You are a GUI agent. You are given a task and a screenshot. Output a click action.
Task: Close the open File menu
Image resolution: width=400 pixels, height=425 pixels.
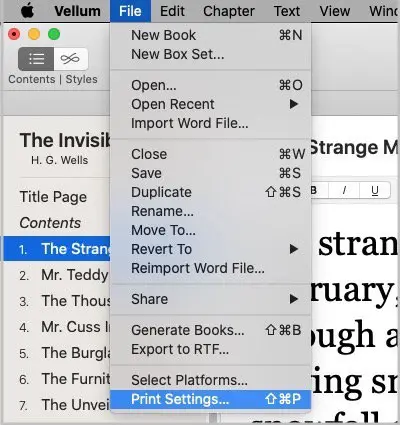click(130, 11)
